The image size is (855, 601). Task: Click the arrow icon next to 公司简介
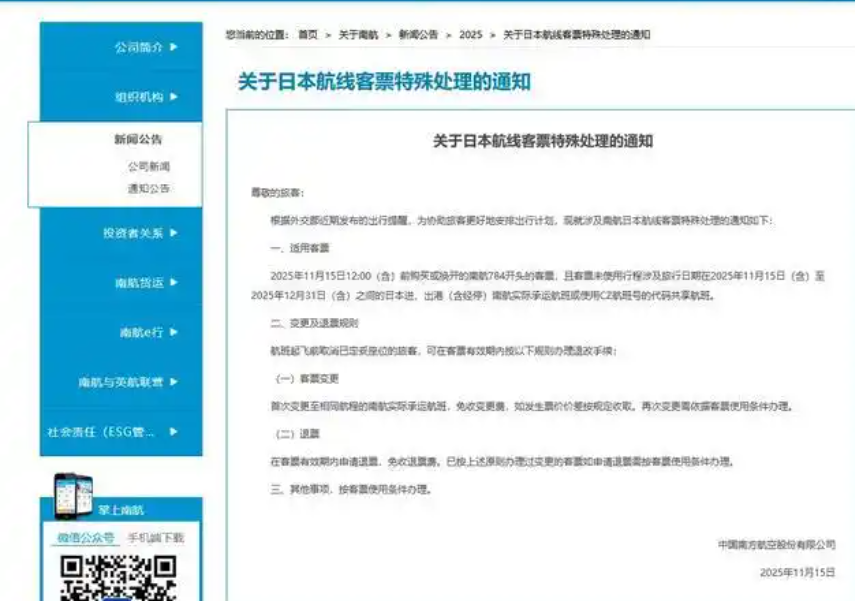point(174,46)
